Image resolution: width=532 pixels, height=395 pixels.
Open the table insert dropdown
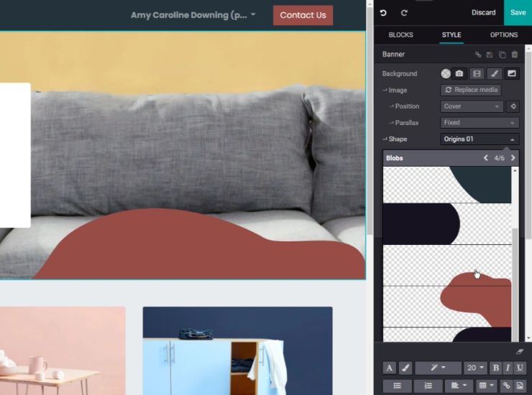(486, 386)
